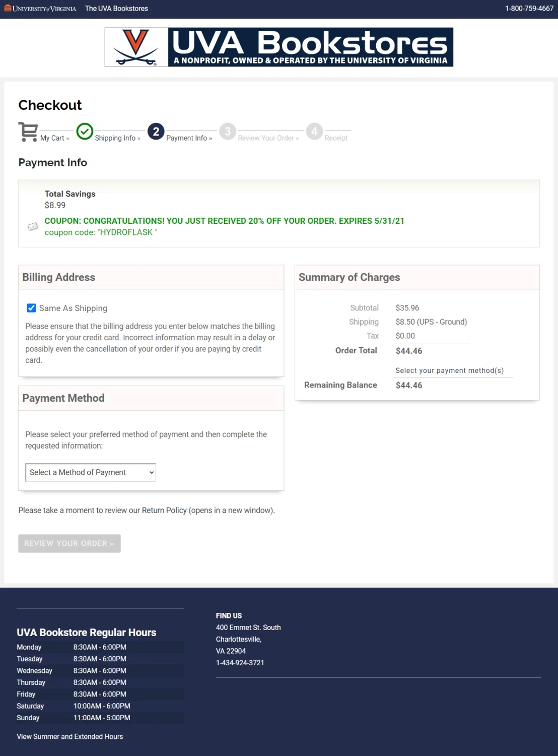The image size is (558, 756).
Task: Click the HYDROFLASK coupon code text
Action: click(x=101, y=232)
